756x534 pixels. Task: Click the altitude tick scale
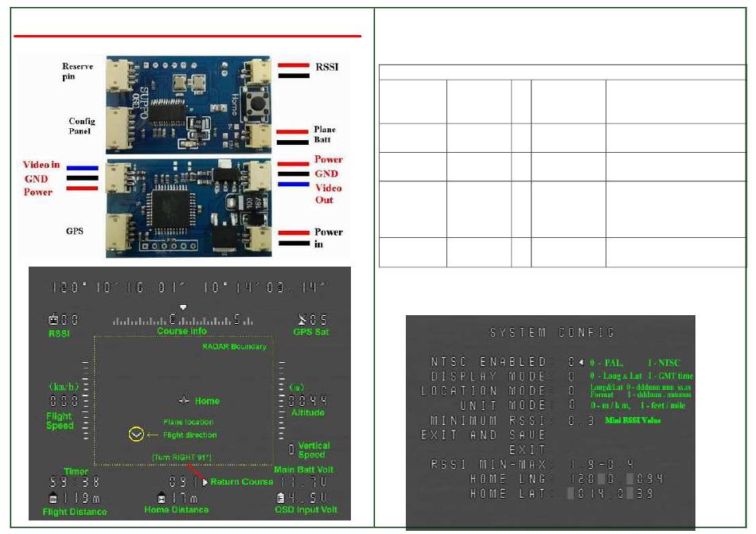282,400
